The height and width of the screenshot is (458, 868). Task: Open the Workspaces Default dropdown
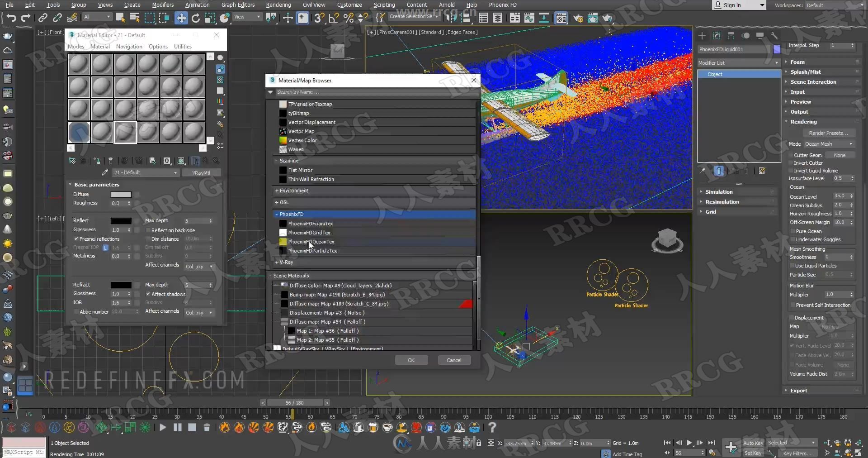834,5
